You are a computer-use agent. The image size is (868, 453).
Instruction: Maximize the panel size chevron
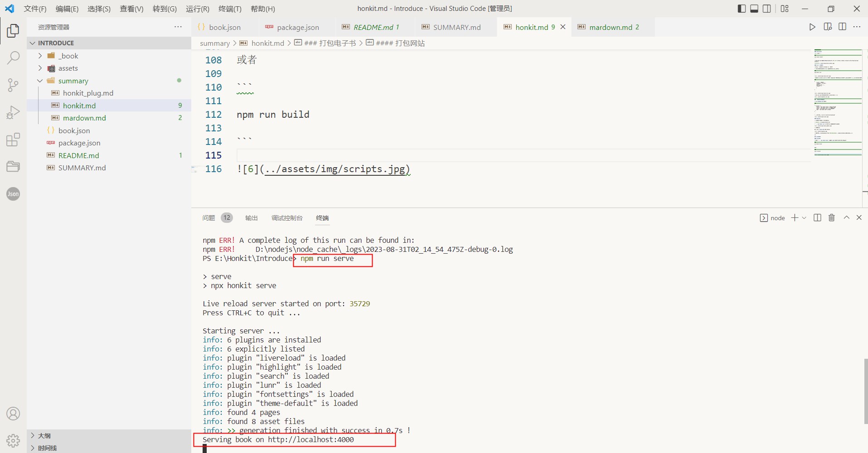tap(846, 218)
